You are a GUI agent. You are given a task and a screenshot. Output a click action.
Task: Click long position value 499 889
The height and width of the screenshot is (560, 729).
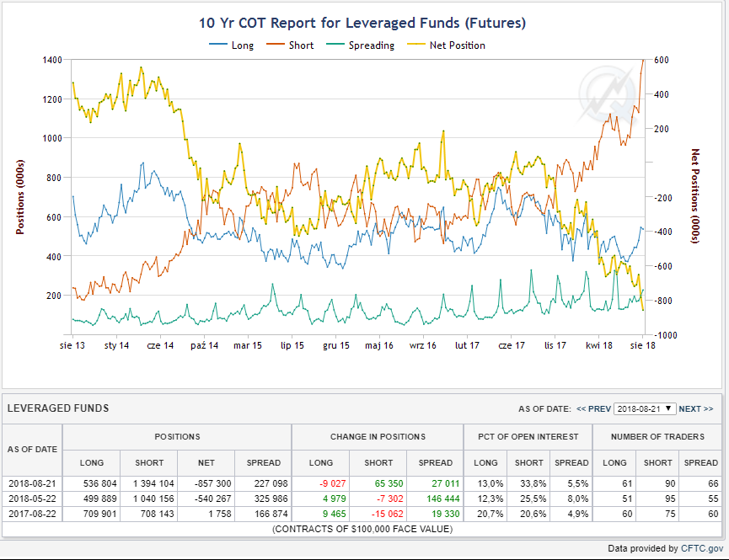coord(100,499)
